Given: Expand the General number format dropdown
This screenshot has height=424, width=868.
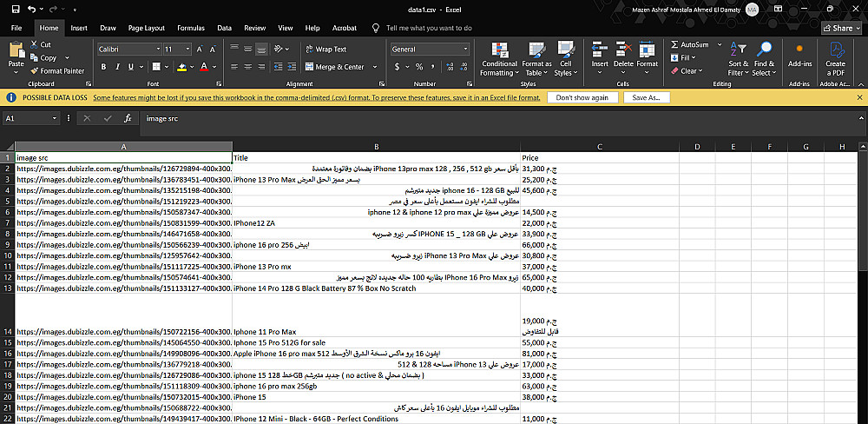Looking at the screenshot, I should pos(467,50).
